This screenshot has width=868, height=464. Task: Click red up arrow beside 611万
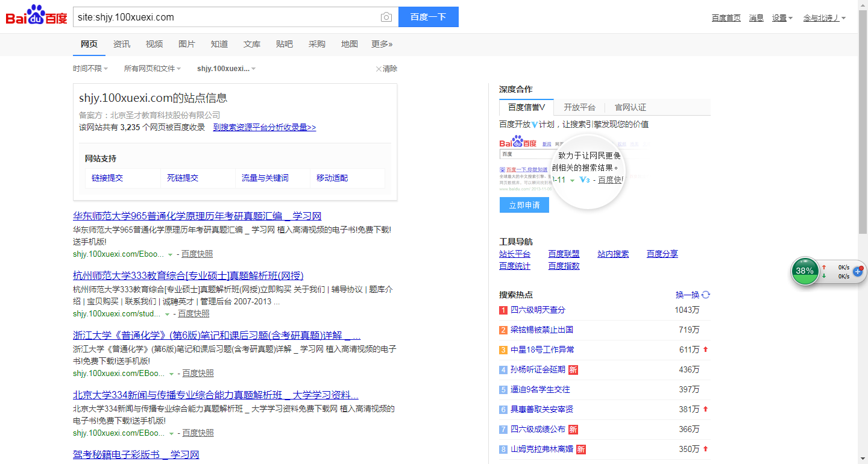[x=705, y=350]
